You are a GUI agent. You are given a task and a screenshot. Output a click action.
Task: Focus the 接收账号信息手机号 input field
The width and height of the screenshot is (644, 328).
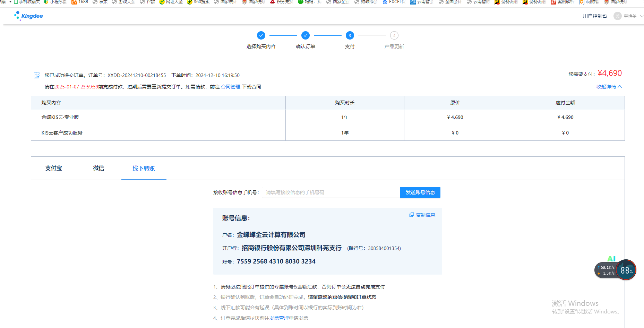330,192
